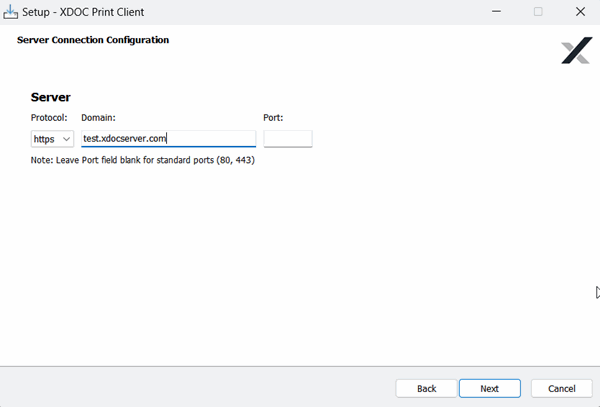Click the Setup installer icon in title bar
This screenshot has width=600, height=407.
(x=11, y=12)
